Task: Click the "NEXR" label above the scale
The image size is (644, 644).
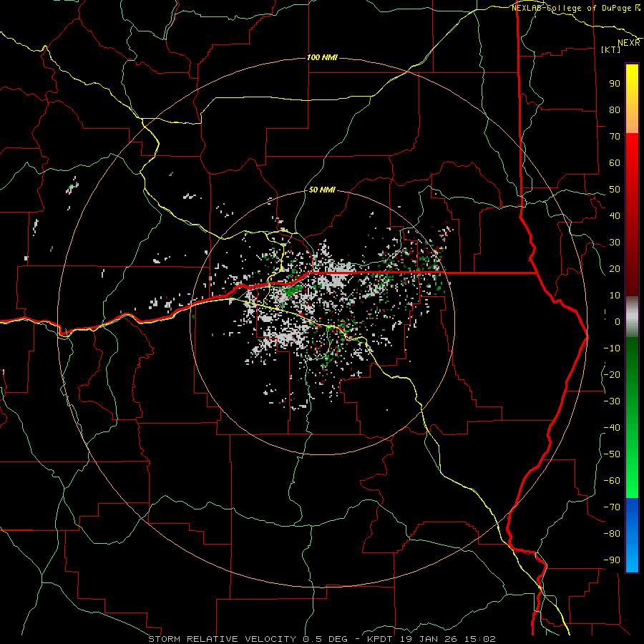Action: pyautogui.click(x=629, y=43)
